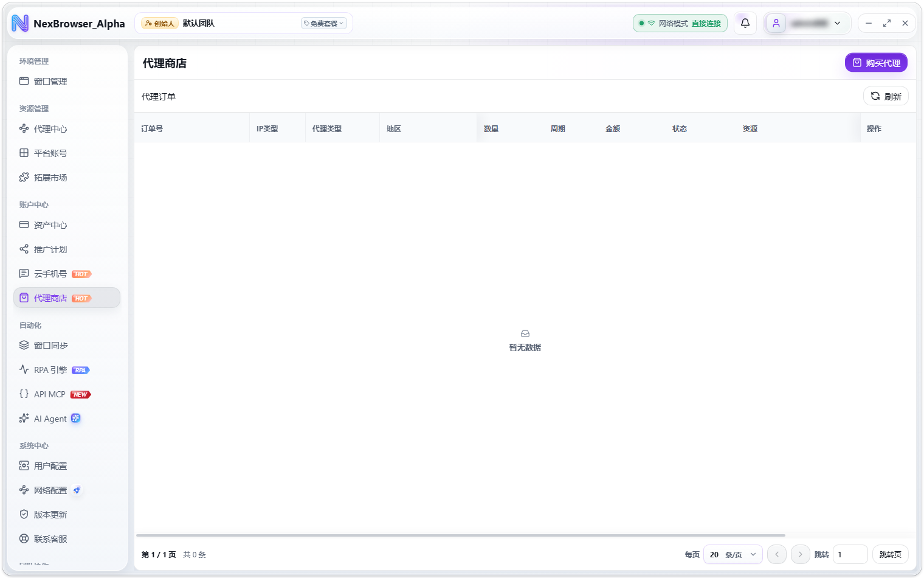Open 窗口管理 in the sidebar

point(67,82)
